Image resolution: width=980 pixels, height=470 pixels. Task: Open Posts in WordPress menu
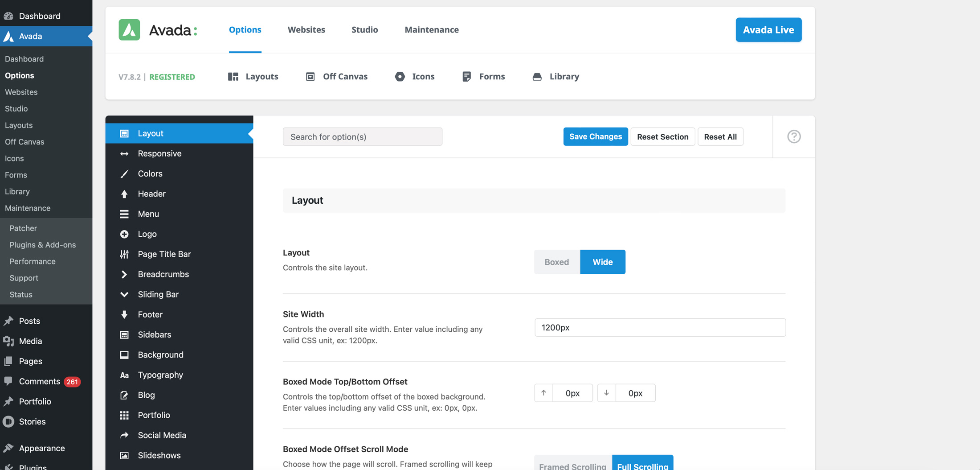click(29, 321)
